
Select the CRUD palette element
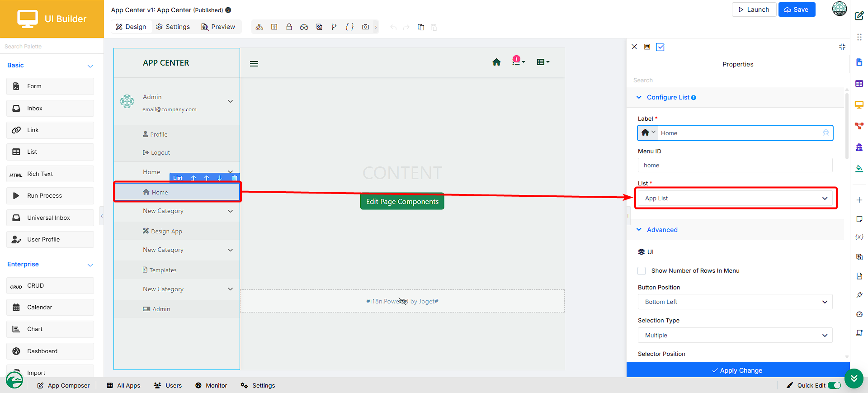(x=50, y=286)
